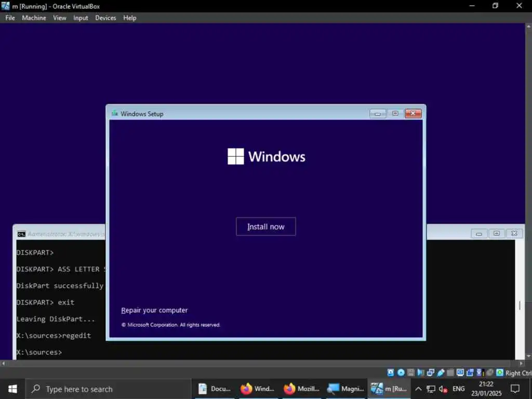Open the Devices menu
This screenshot has height=399, width=532.
click(105, 18)
